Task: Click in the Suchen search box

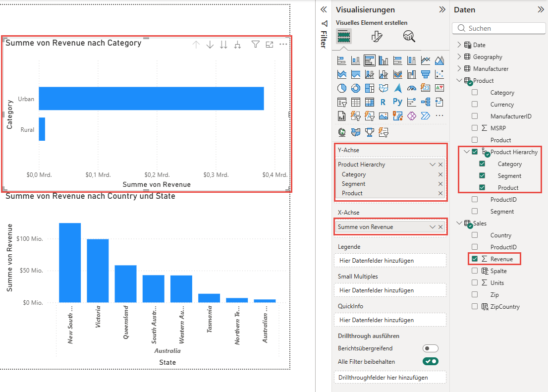Action: (x=499, y=28)
